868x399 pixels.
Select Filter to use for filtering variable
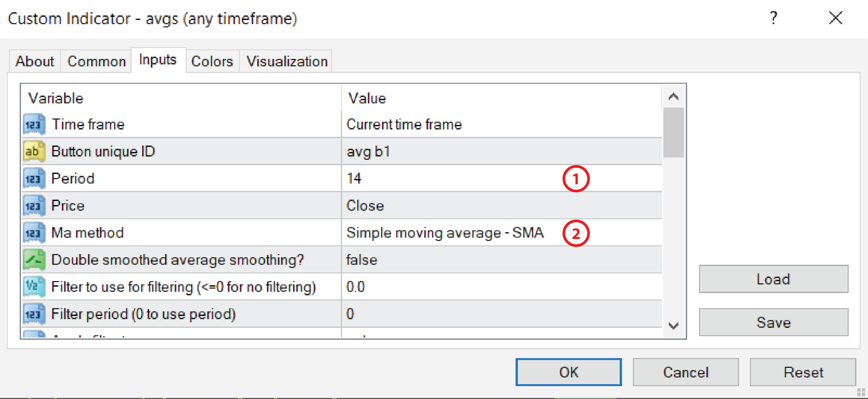[184, 287]
